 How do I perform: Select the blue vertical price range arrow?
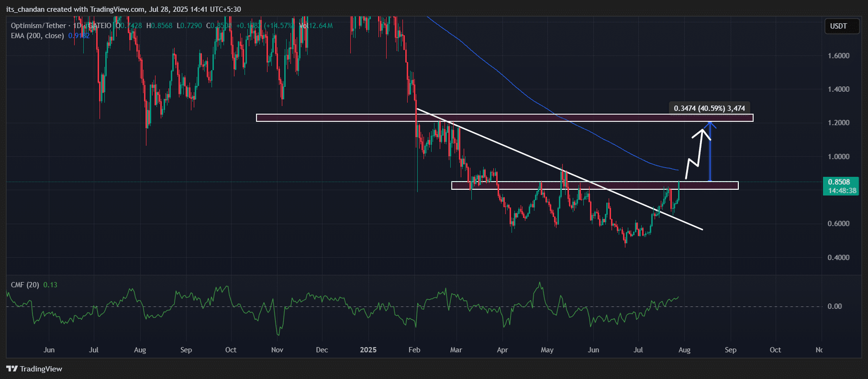click(710, 157)
